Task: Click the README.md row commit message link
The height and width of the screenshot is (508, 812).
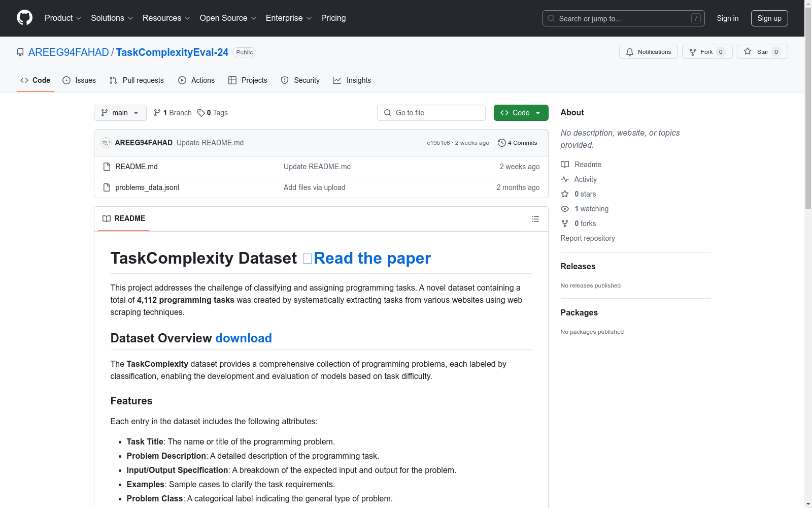Action: coord(317,167)
